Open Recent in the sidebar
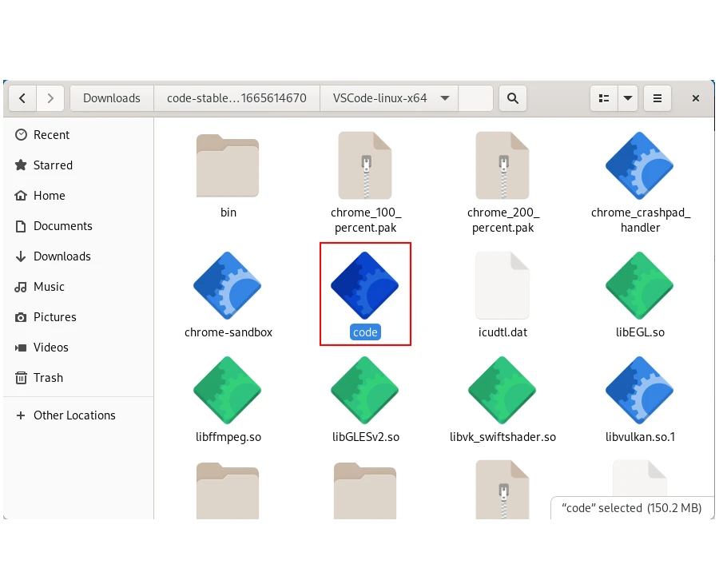 tap(51, 135)
